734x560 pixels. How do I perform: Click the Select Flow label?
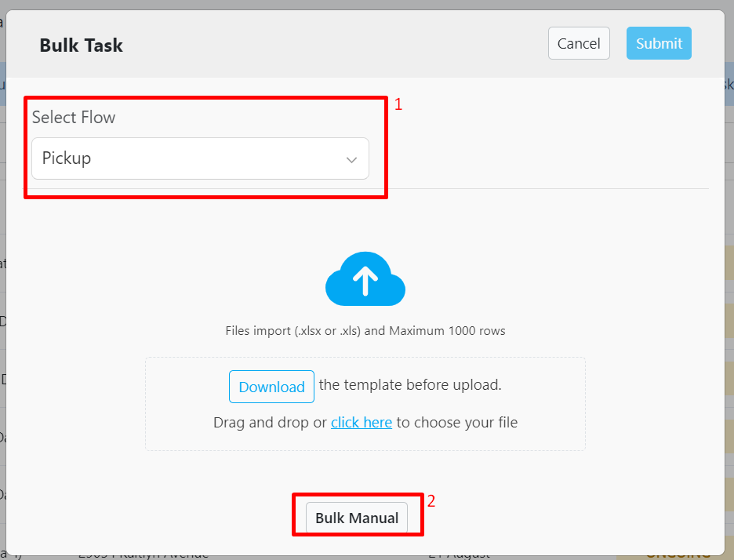pyautogui.click(x=74, y=118)
